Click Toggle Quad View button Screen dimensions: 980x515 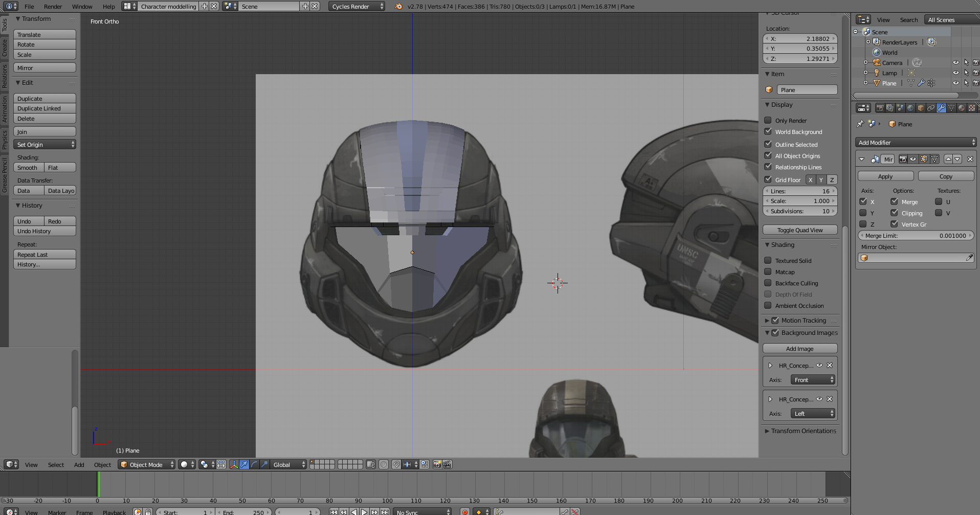coord(800,230)
